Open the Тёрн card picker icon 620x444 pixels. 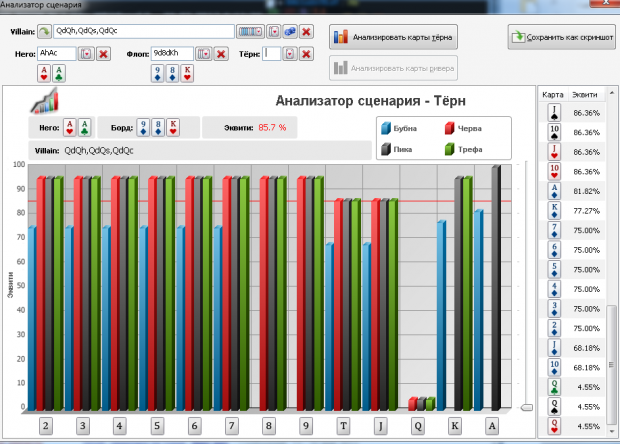pyautogui.click(x=290, y=54)
